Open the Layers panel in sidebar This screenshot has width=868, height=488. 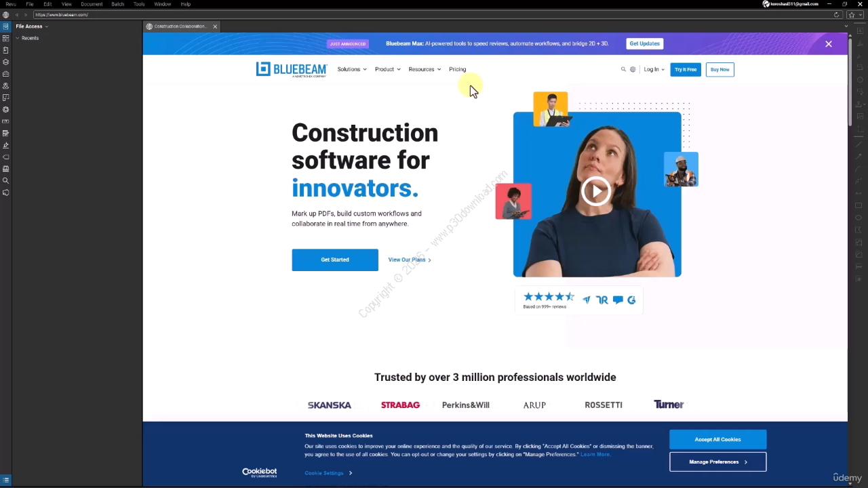pos(5,62)
